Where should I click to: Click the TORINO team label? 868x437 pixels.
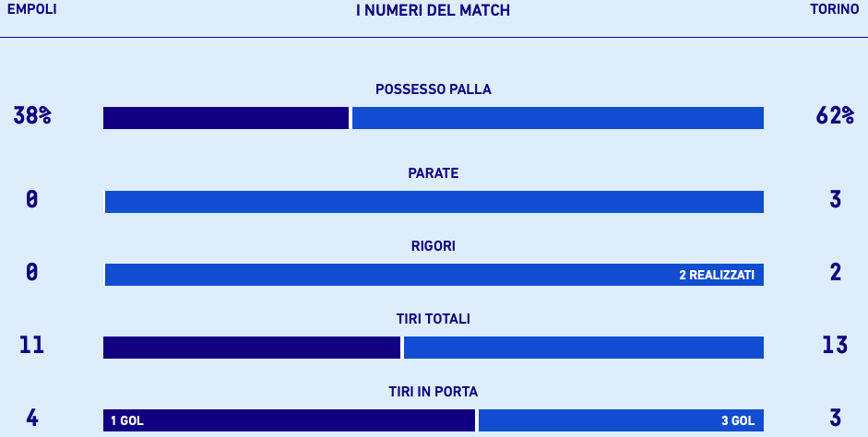click(834, 9)
